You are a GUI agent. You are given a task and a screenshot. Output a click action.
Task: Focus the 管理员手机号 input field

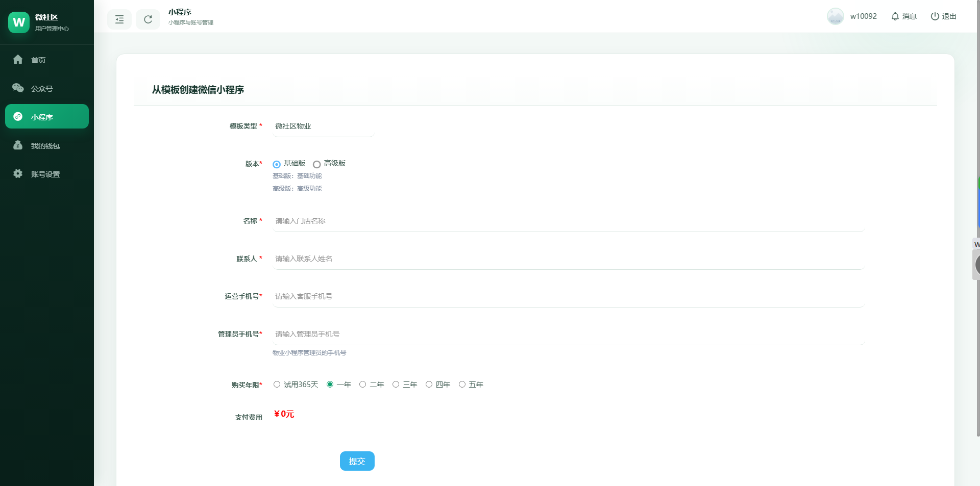[x=568, y=334]
